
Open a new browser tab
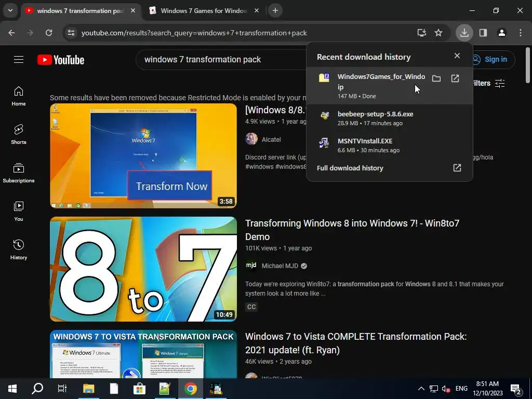pos(275,10)
